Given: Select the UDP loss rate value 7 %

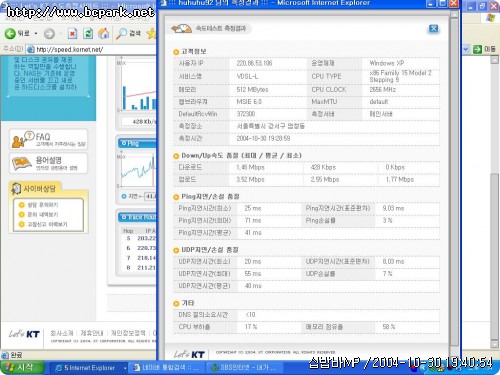Looking at the screenshot, I should click(387, 274).
